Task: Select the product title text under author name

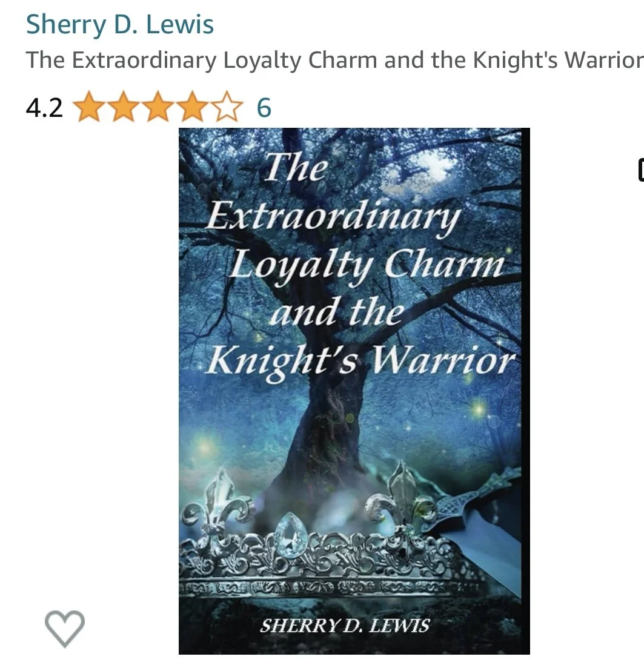Action: pyautogui.click(x=334, y=60)
